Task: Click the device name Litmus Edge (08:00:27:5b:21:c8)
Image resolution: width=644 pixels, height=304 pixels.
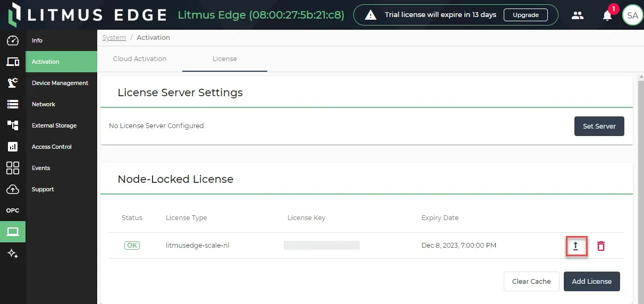Action: [x=261, y=15]
